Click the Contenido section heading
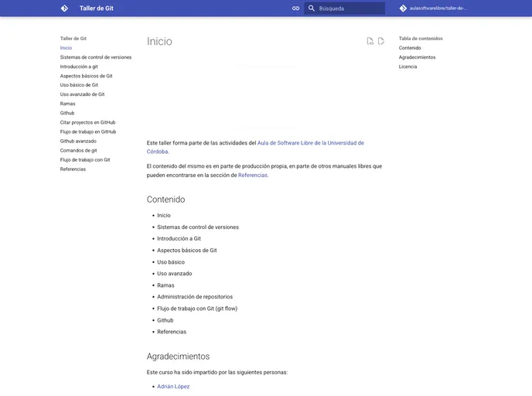Screen dimensions: 532x396 (x=166, y=200)
